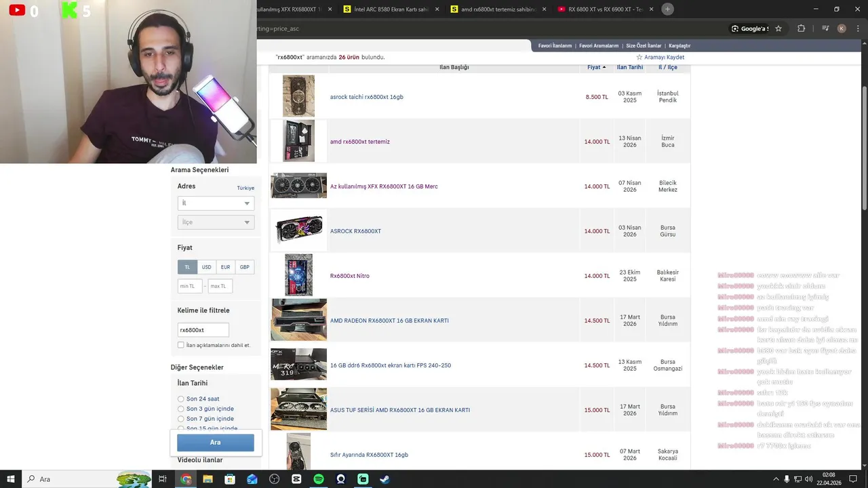Open 'ASROCK RX6800XT' listing link
Image resolution: width=868 pixels, height=488 pixels.
click(x=355, y=231)
